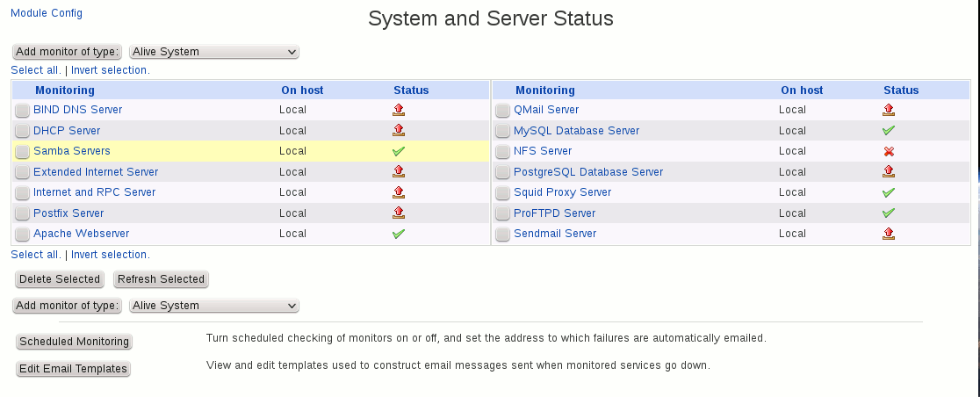Screen dimensions: 980x397
Task: Click the bottom Select all link
Action: (x=36, y=255)
